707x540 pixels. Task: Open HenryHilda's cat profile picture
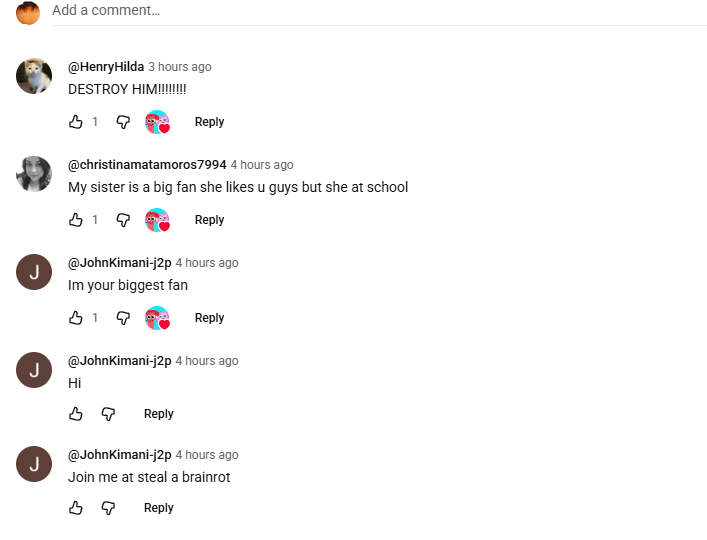point(34,76)
